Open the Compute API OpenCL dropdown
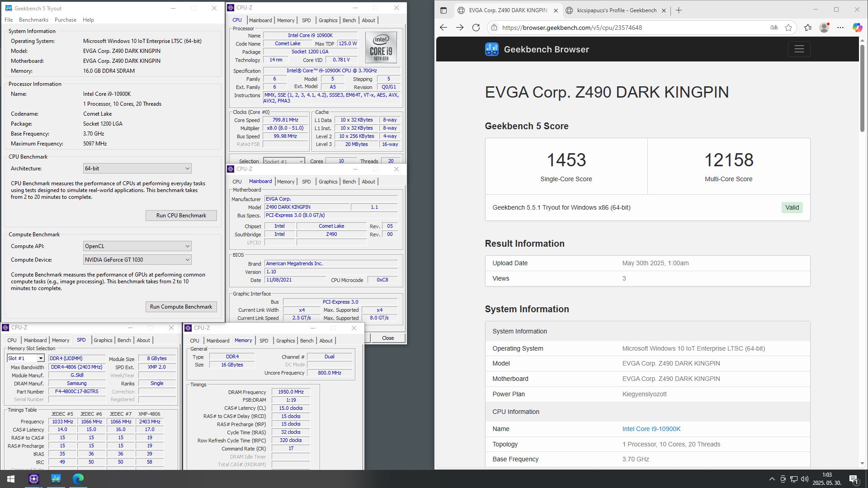The height and width of the screenshot is (488, 868). 137,246
